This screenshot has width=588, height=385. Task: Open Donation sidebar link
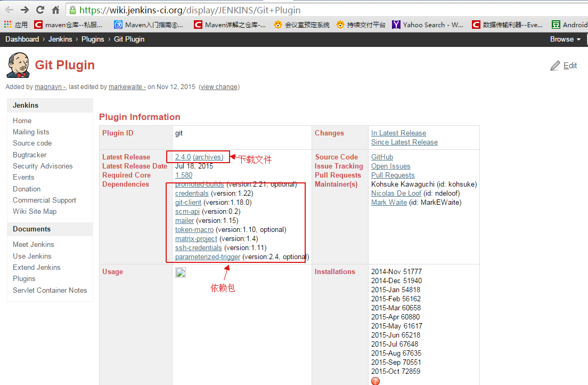tap(27, 189)
